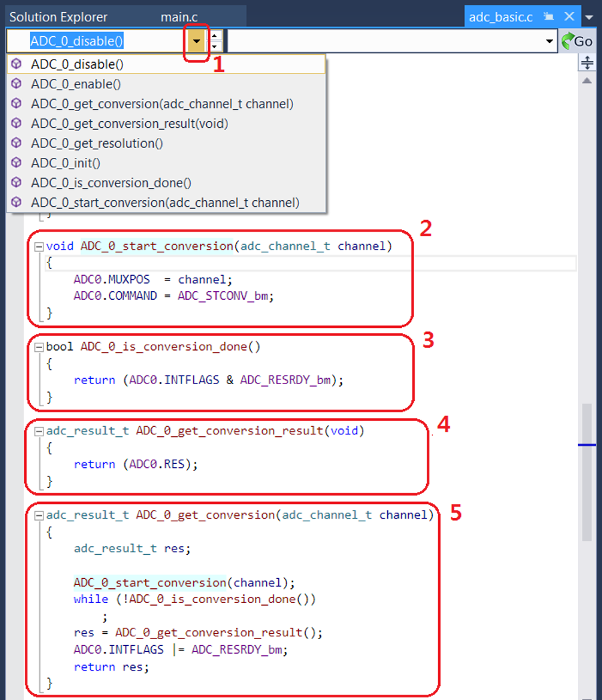The image size is (602, 700).
Task: Open the Solution Explorer tab
Action: tap(58, 17)
